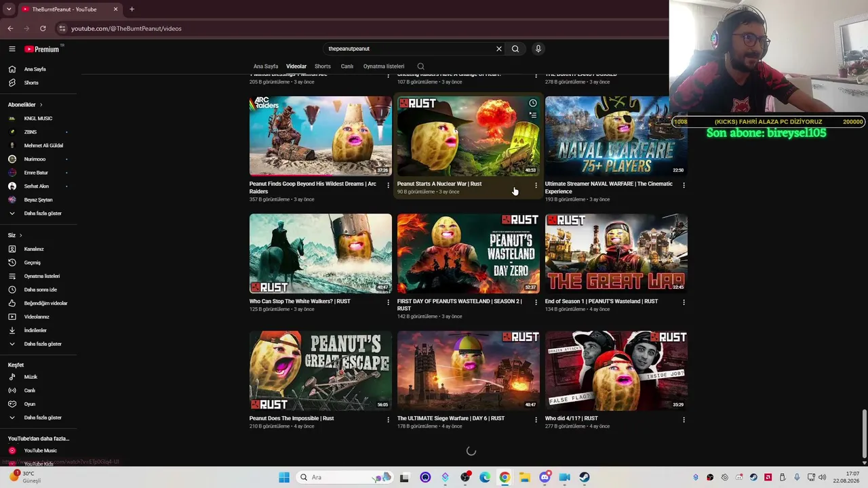Open the video title Peanut Finds Goop Beyond His Wildest Dreams
This screenshot has height=488, width=868.
(x=313, y=187)
